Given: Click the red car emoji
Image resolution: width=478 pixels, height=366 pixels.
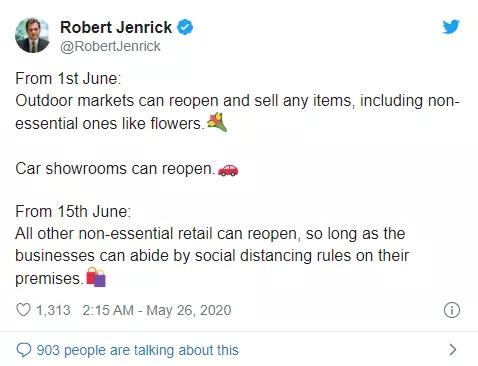Looking at the screenshot, I should click(x=228, y=170).
